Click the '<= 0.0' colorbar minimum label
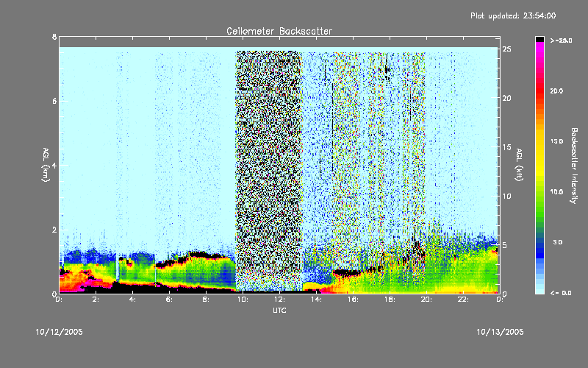Screen dimensions: 588x368 (561, 293)
